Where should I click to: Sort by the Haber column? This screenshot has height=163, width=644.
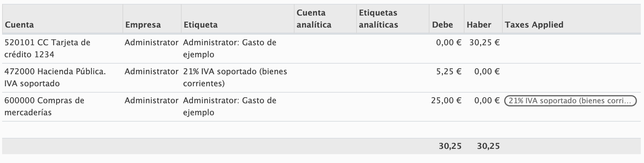[479, 25]
